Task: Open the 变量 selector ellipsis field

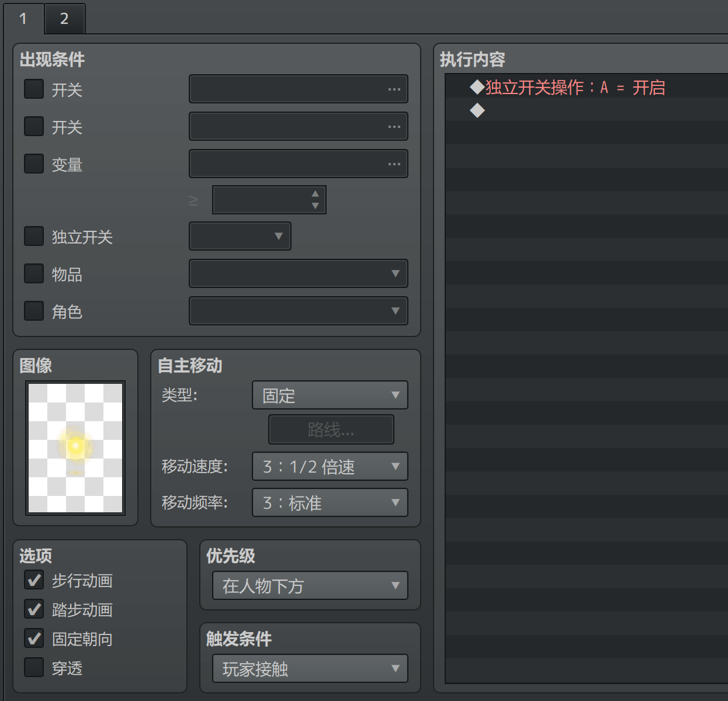Action: (299, 164)
